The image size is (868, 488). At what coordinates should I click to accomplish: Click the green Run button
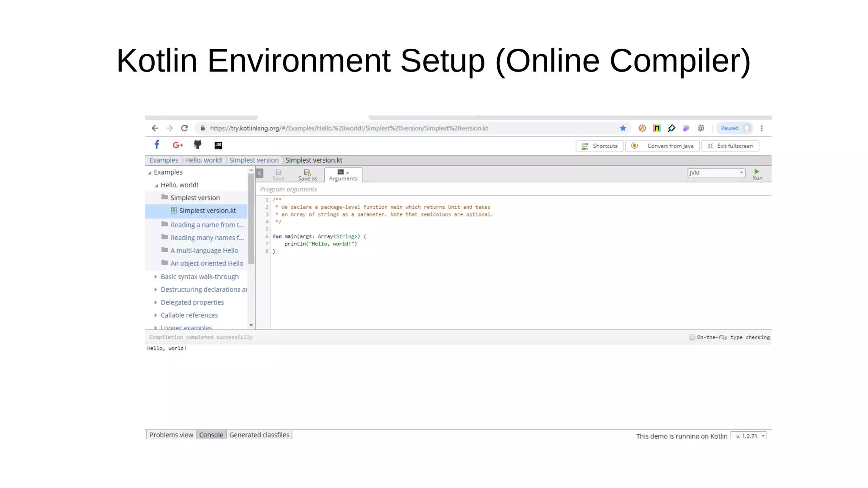(757, 174)
